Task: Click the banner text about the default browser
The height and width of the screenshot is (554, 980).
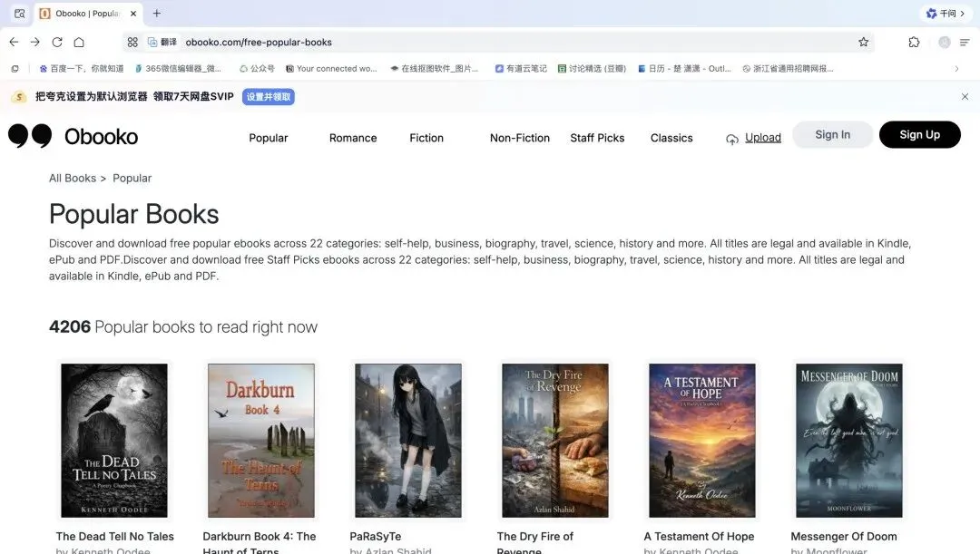Action: coord(134,96)
